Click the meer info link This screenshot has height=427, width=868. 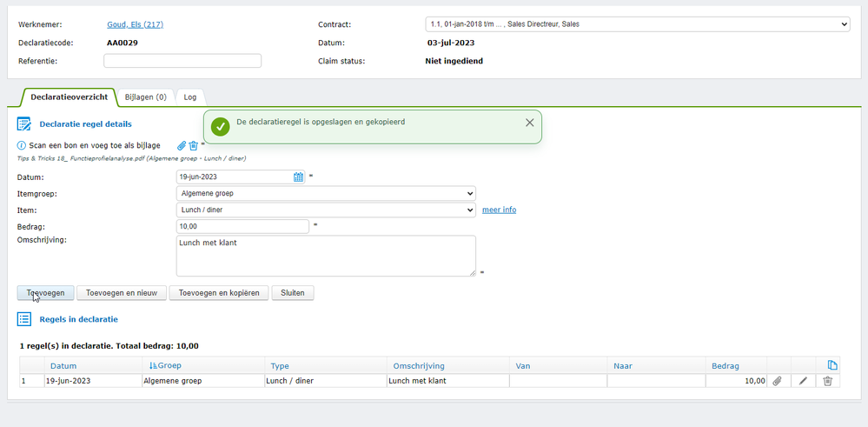pyautogui.click(x=500, y=210)
